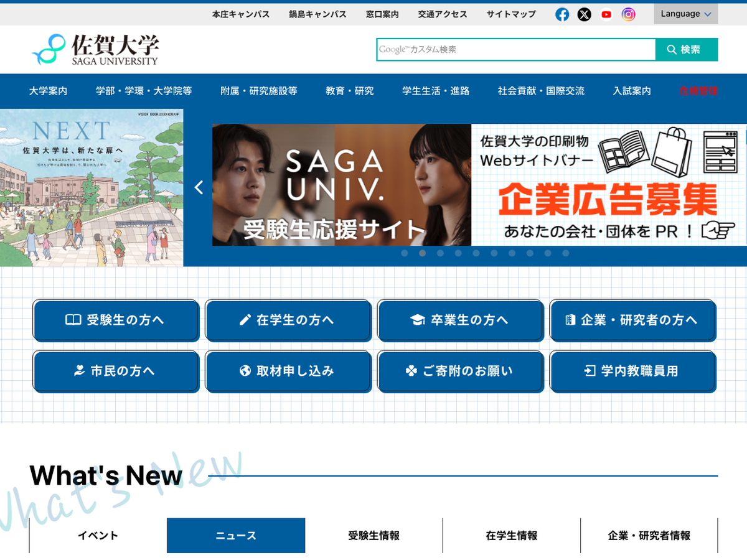Open the 卒業生の方へ graduation cap button
Image resolution: width=747 pixels, height=560 pixels.
coord(460,320)
